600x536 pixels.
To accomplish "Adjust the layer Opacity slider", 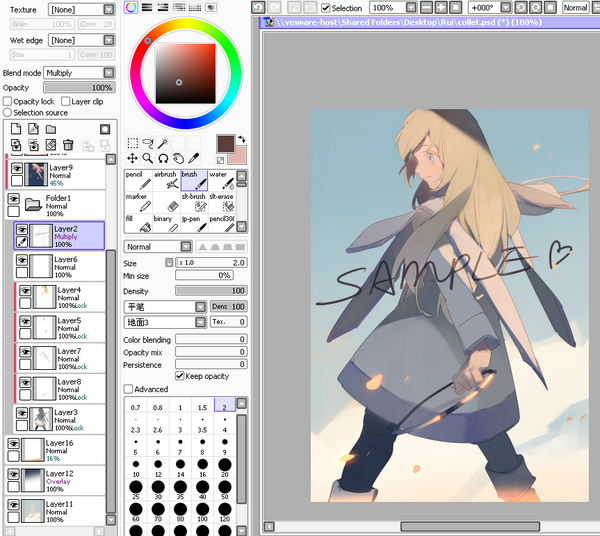I will [x=79, y=88].
